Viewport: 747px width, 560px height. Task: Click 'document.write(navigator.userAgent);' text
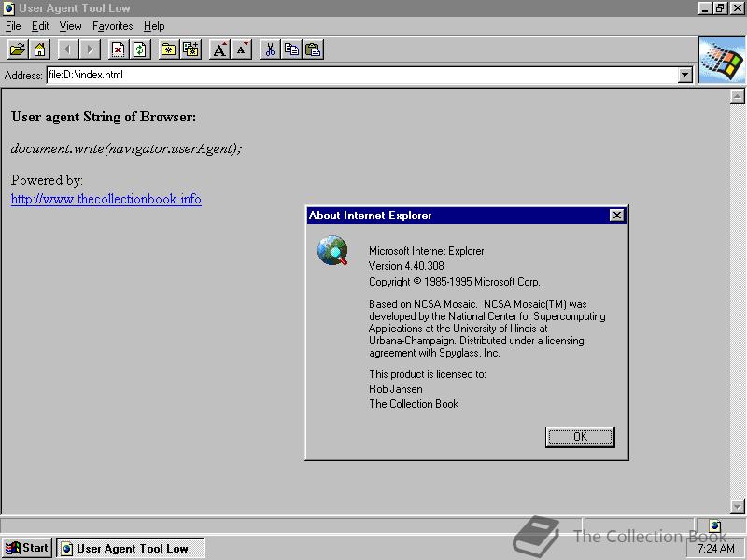pos(126,148)
